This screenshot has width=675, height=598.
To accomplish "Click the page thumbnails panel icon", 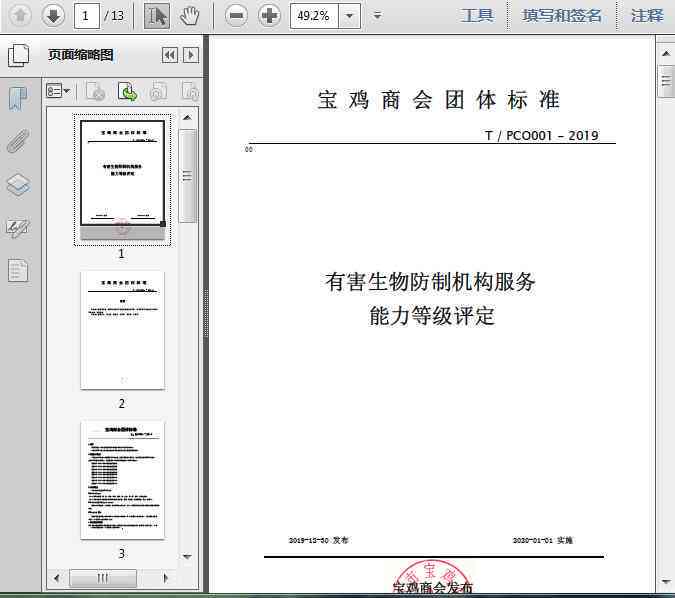I will pyautogui.click(x=19, y=55).
